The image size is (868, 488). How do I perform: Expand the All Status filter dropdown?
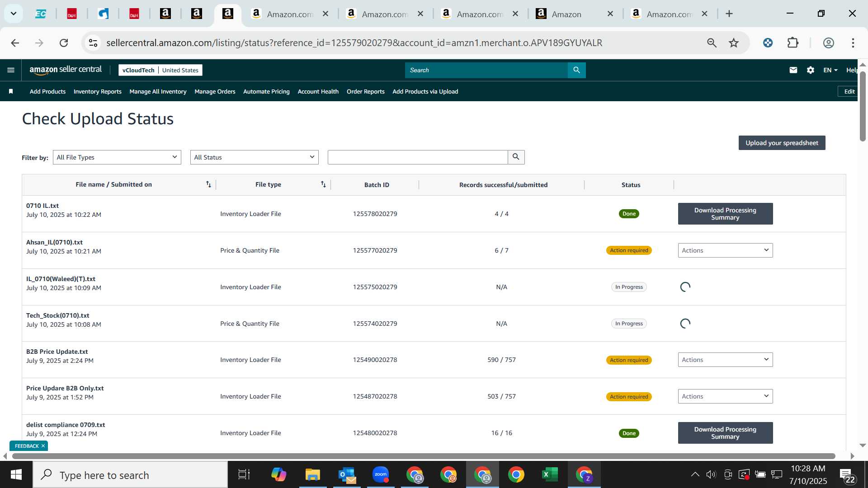point(255,157)
